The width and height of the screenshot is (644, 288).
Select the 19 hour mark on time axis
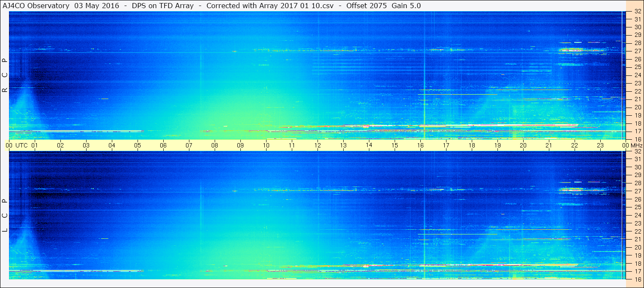(x=497, y=145)
